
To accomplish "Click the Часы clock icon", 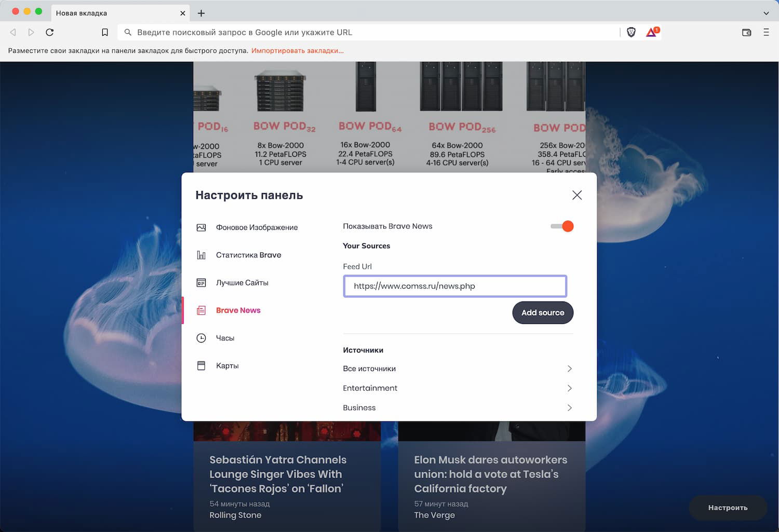I will click(202, 338).
